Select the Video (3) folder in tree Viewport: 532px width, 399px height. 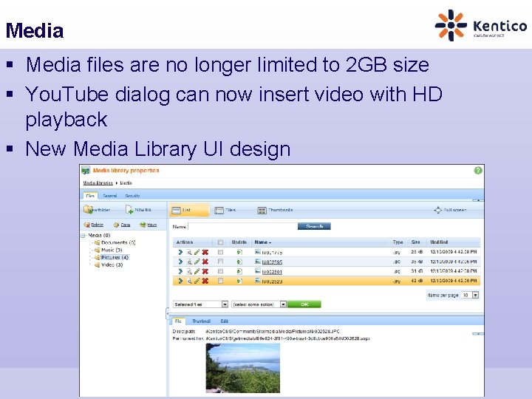click(112, 265)
